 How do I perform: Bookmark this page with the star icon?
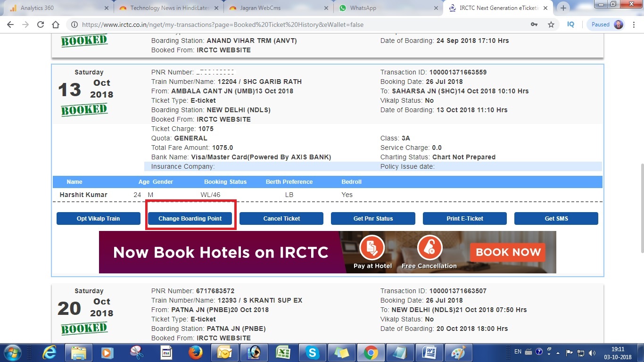click(x=551, y=25)
